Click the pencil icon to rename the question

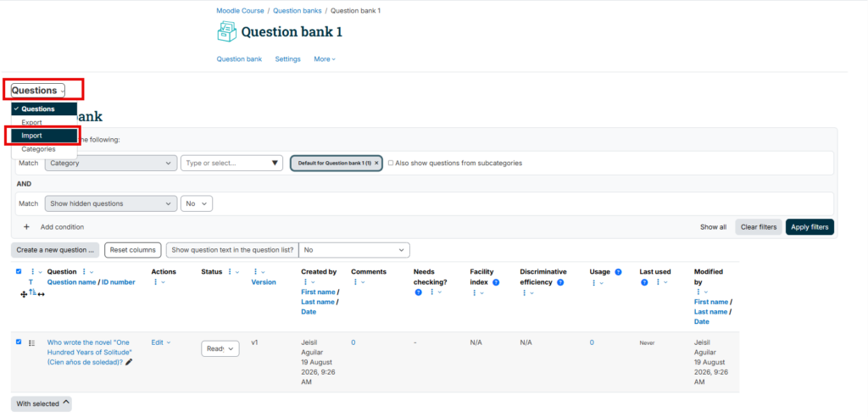click(129, 362)
